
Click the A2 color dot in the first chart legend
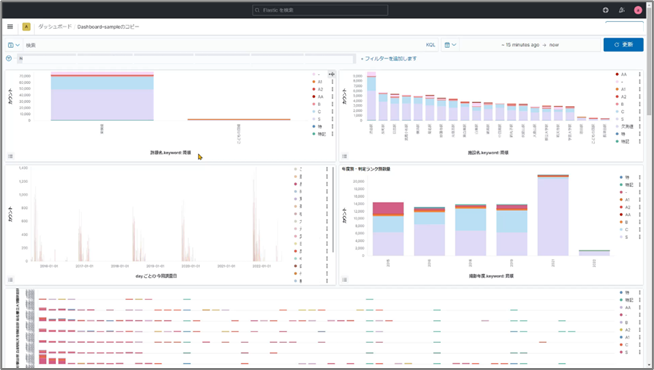(x=314, y=89)
